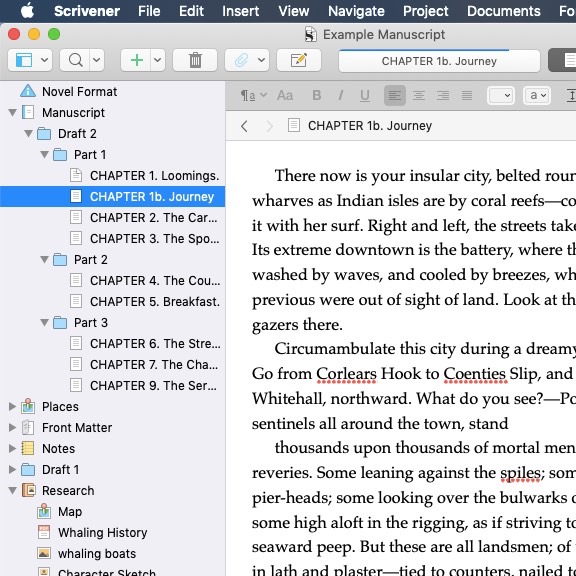Click the Manuscript binder icon
This screenshot has width=576, height=576.
click(28, 112)
